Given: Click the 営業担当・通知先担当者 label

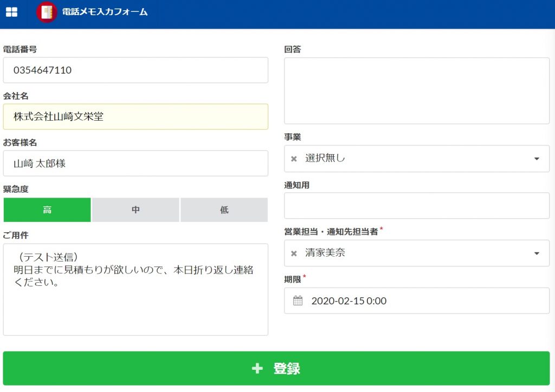Looking at the screenshot, I should 331,232.
